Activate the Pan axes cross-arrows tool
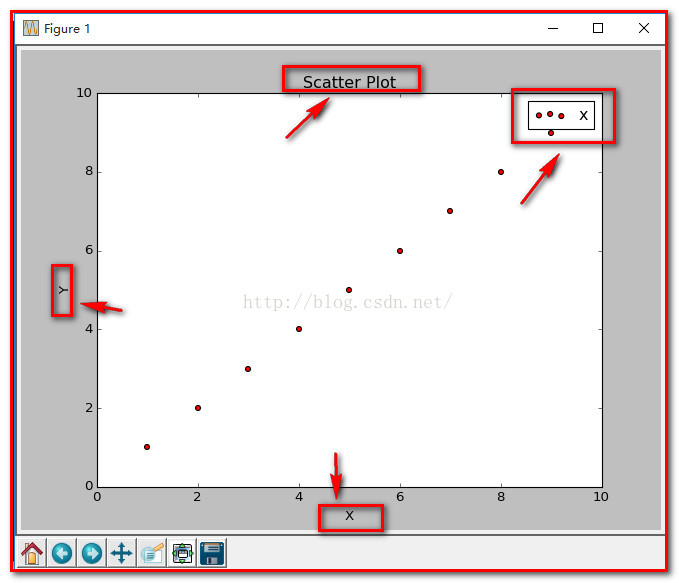679x583 pixels. pyautogui.click(x=122, y=553)
